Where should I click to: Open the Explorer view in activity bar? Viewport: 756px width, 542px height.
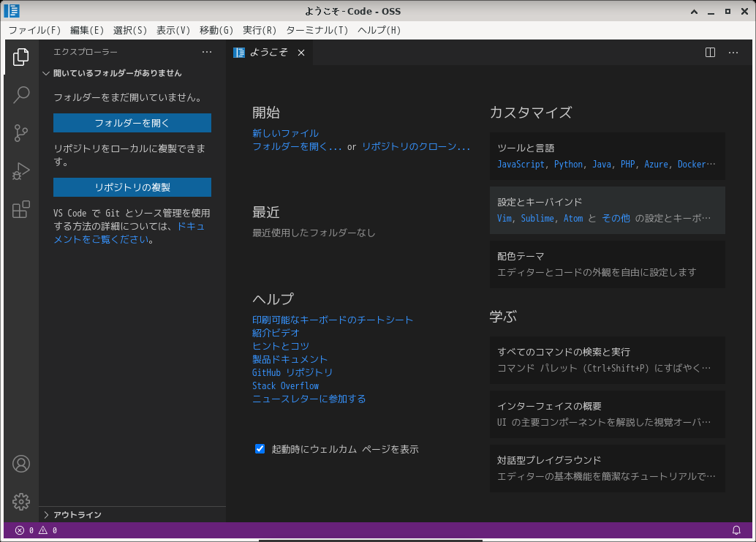20,57
